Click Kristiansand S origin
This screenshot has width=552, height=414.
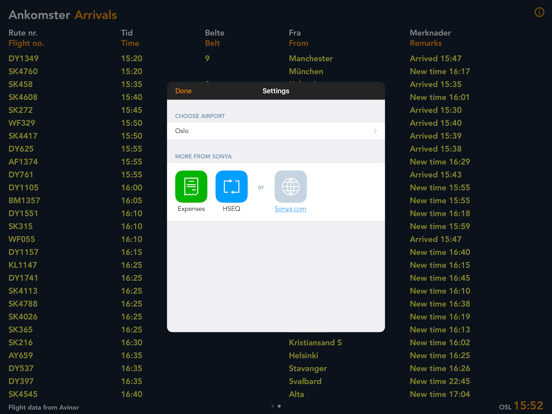click(315, 343)
